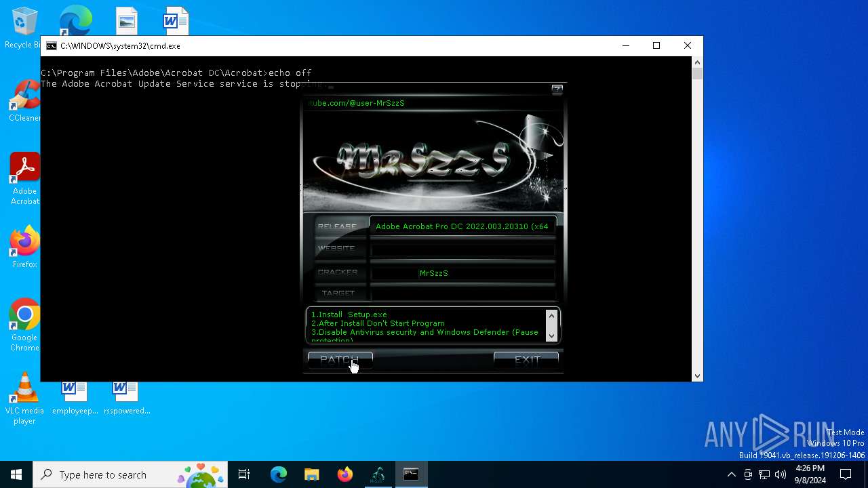
Task: Click the taskbar search box
Action: (x=130, y=474)
